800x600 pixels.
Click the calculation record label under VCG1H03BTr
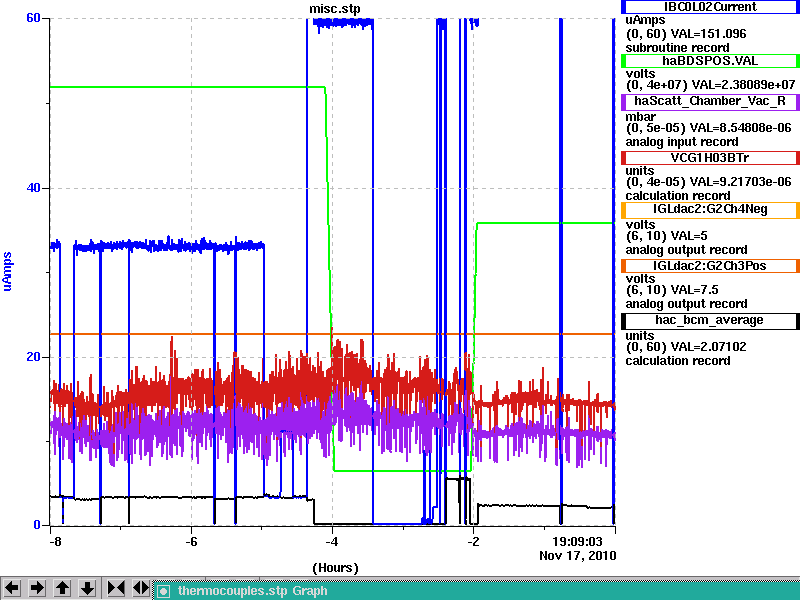[678, 196]
